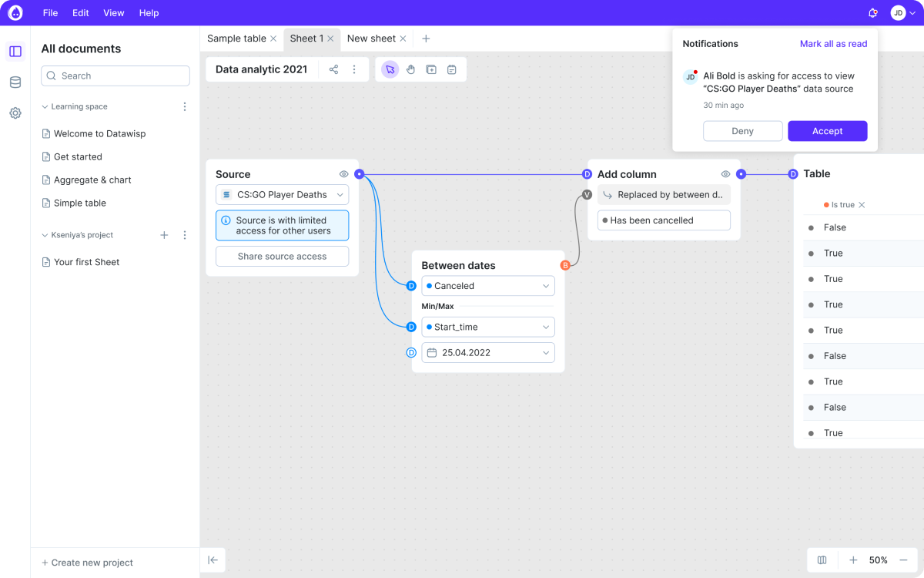Screen dimensions: 924x578
Task: Select the cursor selection tool
Action: (x=390, y=69)
